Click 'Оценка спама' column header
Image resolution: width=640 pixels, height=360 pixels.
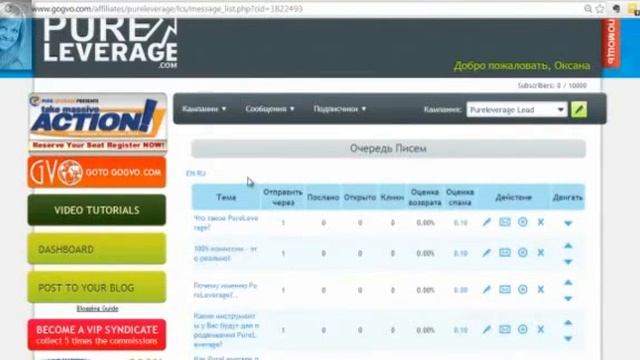click(x=460, y=197)
